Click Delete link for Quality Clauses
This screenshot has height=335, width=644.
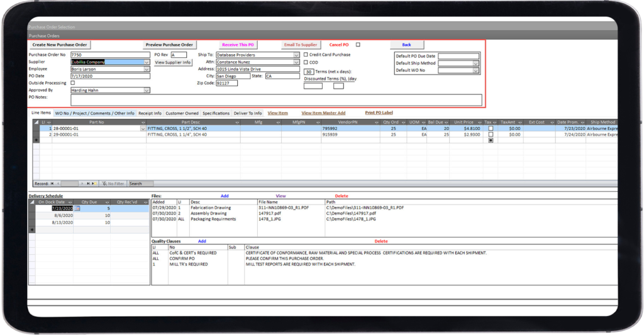380,241
